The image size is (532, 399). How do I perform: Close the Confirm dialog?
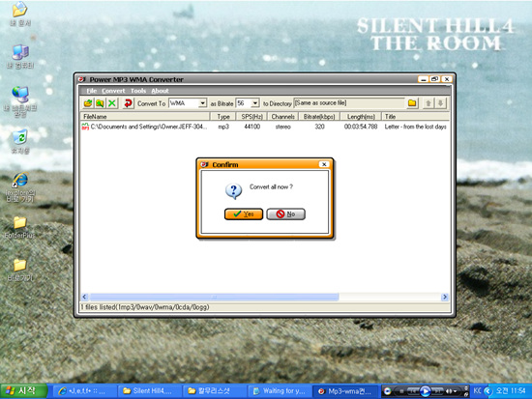coord(324,164)
